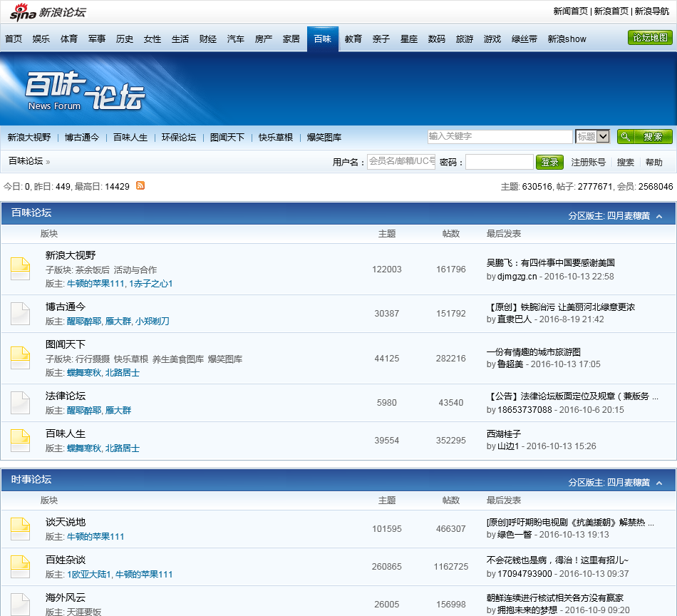This screenshot has height=616, width=677.
Task: Open post 不会花钱也是病，得治！这里有招儿~
Action: pos(557,560)
